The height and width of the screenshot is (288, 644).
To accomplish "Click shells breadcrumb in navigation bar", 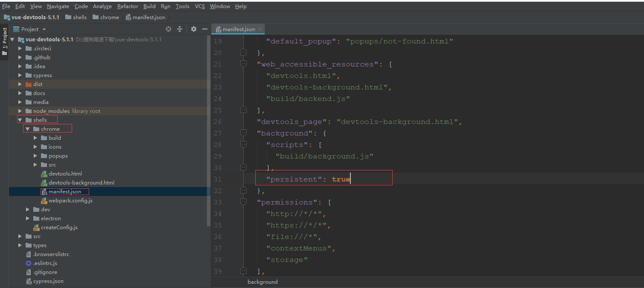I will pos(76,17).
